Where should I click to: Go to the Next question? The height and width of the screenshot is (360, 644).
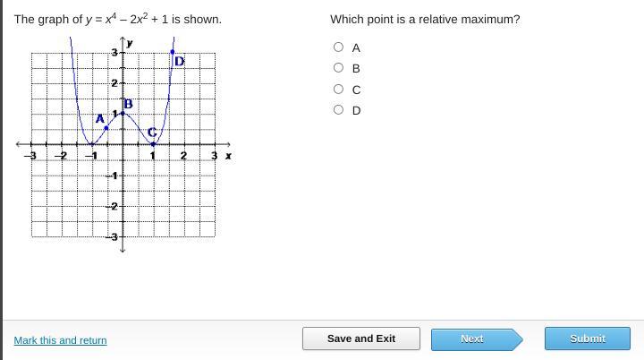tap(472, 339)
